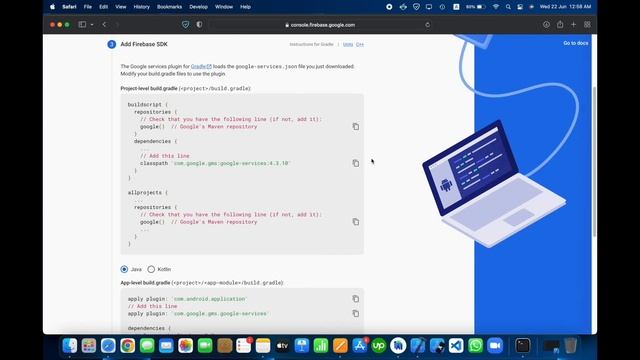Open Upwork from the Dock
The image size is (640, 360).
379,346
